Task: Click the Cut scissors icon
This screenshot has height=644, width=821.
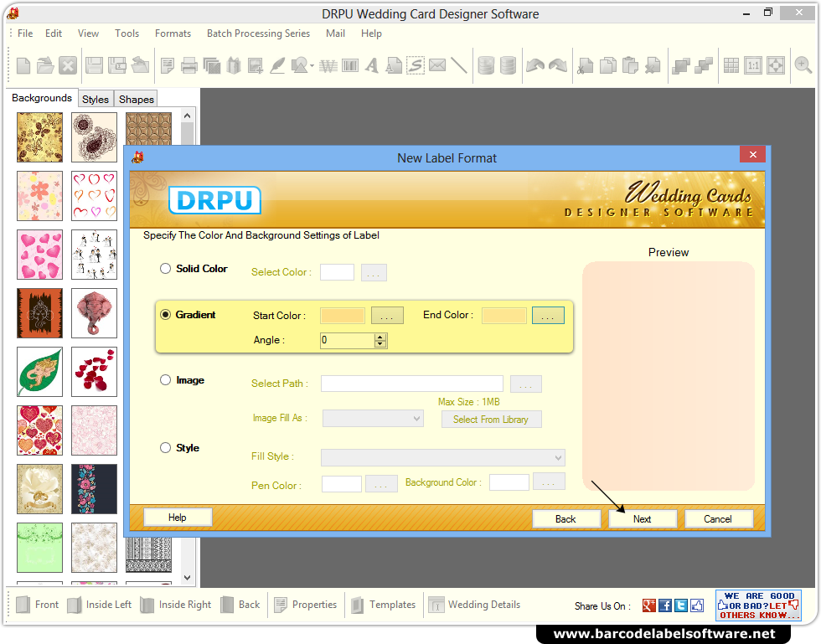Action: [586, 66]
